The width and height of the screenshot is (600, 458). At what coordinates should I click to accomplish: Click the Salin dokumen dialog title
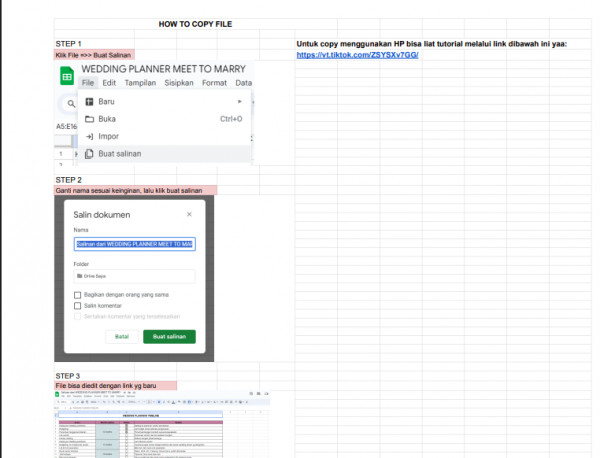click(102, 215)
